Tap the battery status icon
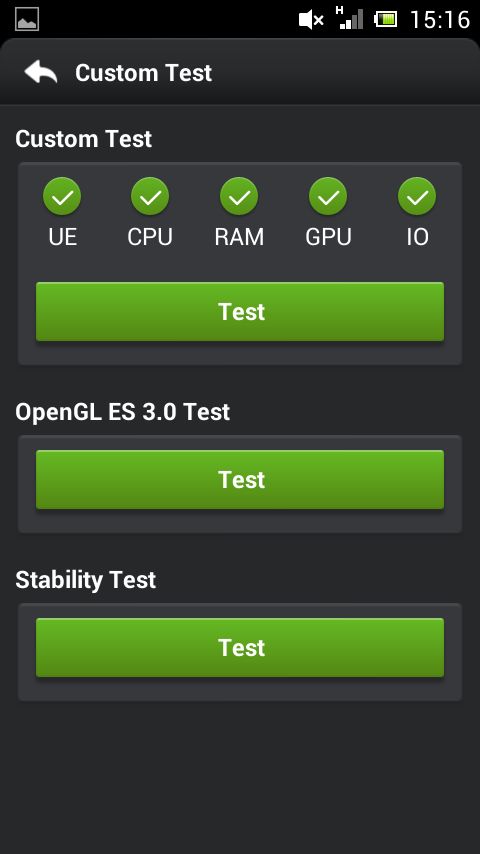Image resolution: width=480 pixels, height=854 pixels. coord(385,20)
